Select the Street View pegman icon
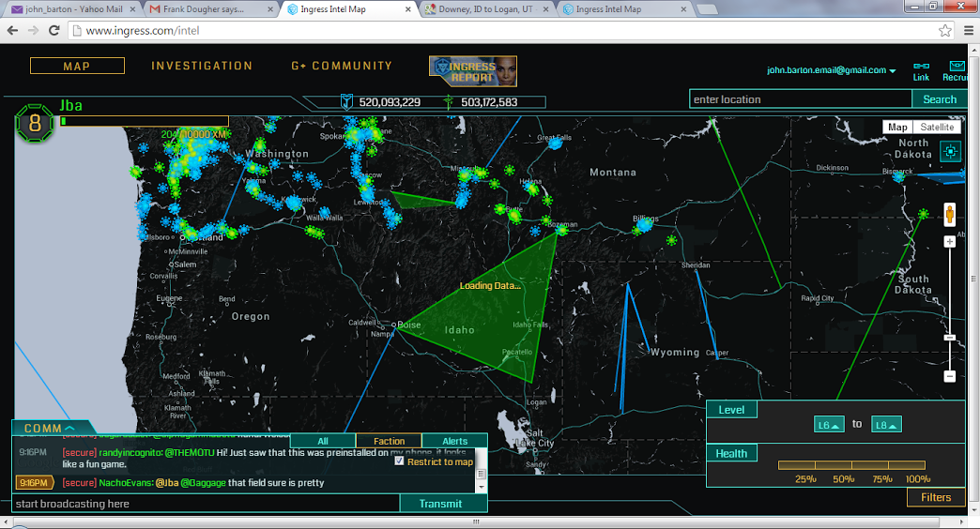The image size is (980, 529). tap(949, 214)
